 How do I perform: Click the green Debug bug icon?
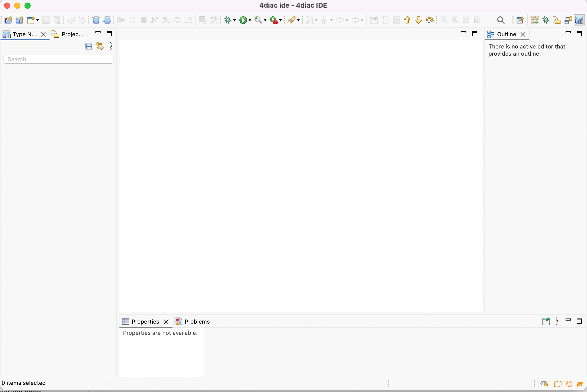(x=228, y=20)
